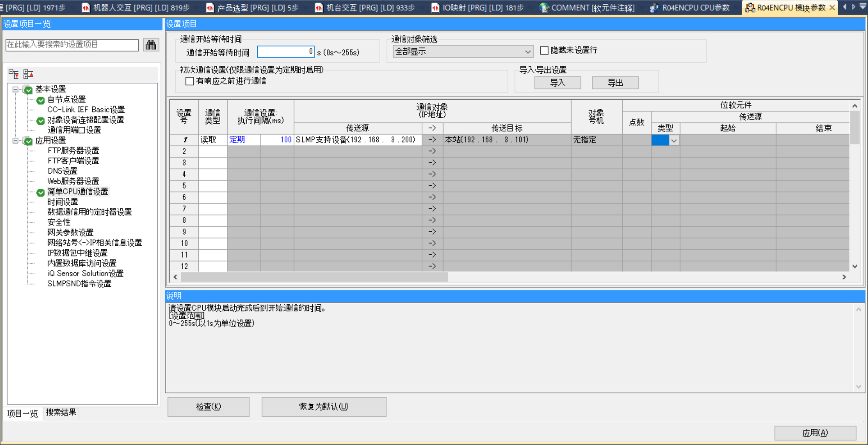This screenshot has height=445, width=868.
Task: Enable 隐藏未设置行 checkbox
Action: point(544,50)
